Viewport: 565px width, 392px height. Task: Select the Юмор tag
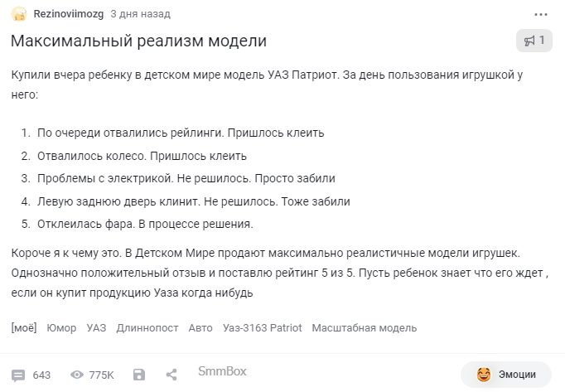[61, 328]
